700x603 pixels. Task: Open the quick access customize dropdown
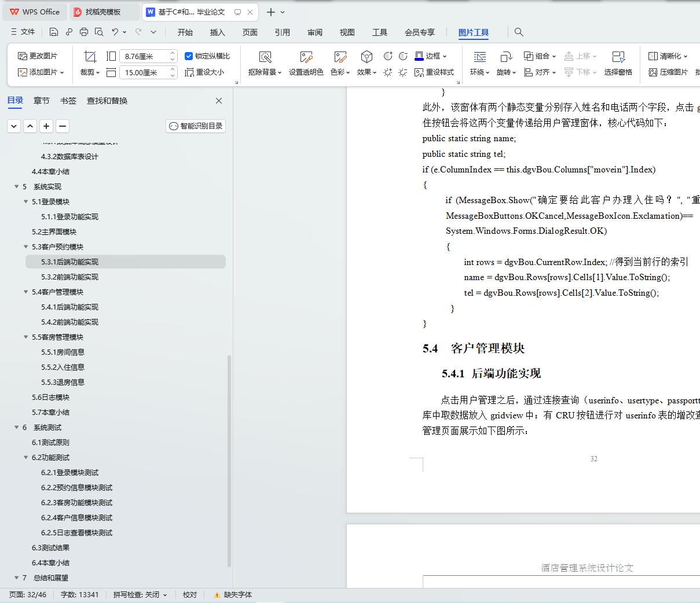point(153,32)
